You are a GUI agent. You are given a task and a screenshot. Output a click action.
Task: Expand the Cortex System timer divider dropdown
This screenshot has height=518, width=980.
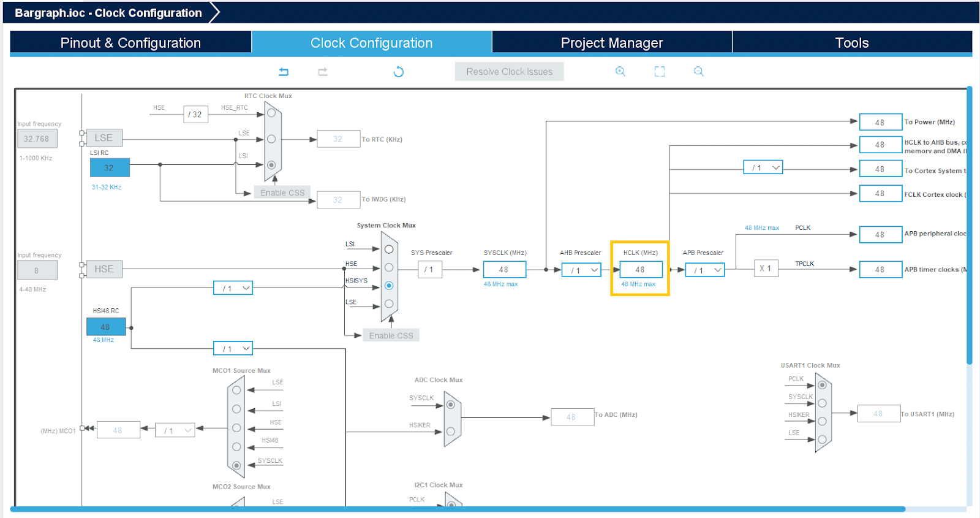[763, 168]
